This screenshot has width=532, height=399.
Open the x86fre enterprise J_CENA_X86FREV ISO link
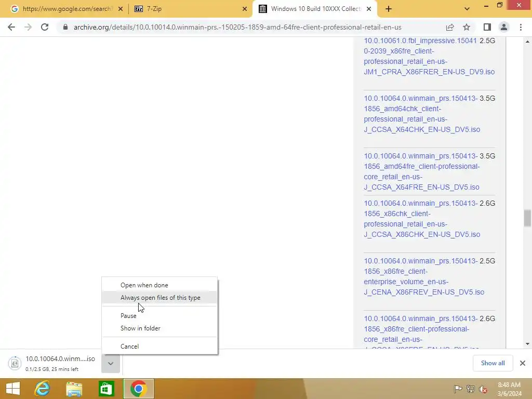[x=424, y=276]
